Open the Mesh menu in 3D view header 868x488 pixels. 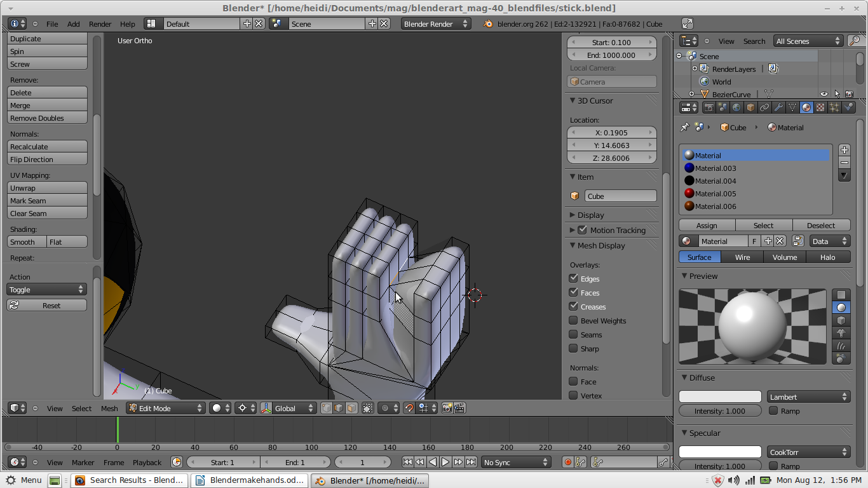click(109, 408)
